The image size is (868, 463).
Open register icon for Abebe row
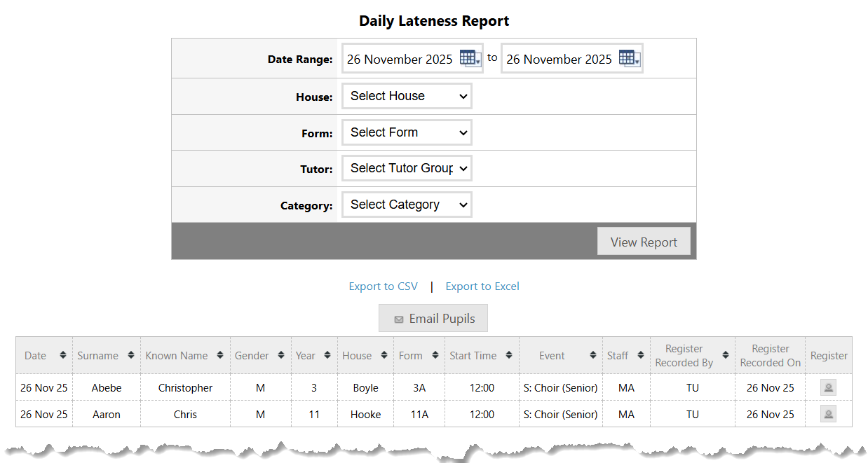point(828,387)
